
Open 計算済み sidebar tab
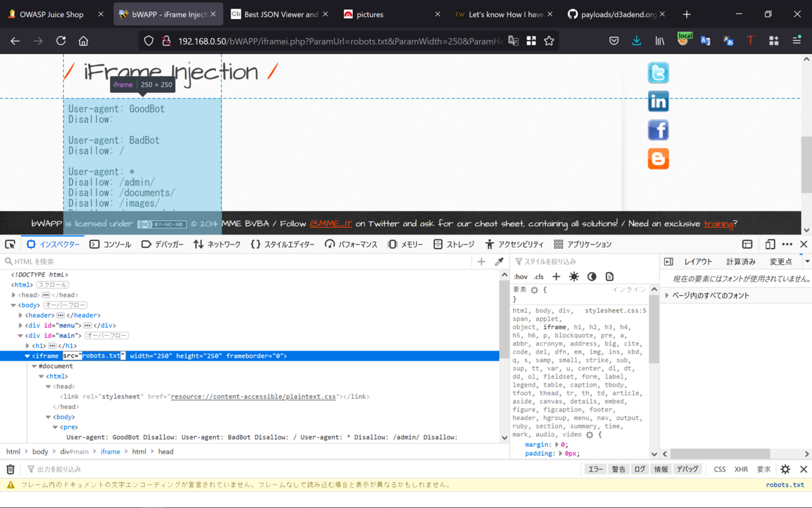(x=740, y=261)
